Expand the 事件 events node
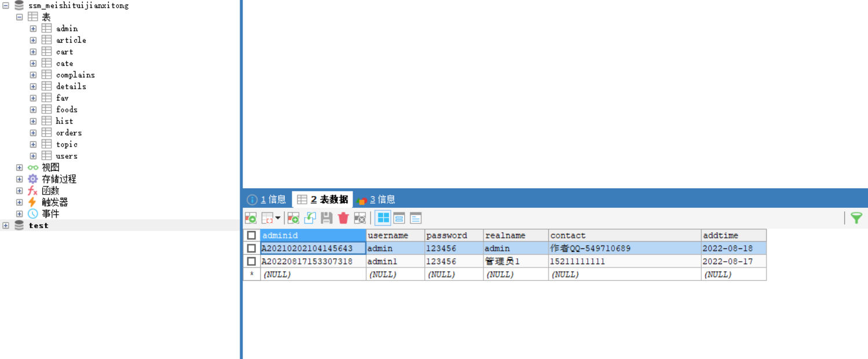868x359 pixels. (x=20, y=214)
